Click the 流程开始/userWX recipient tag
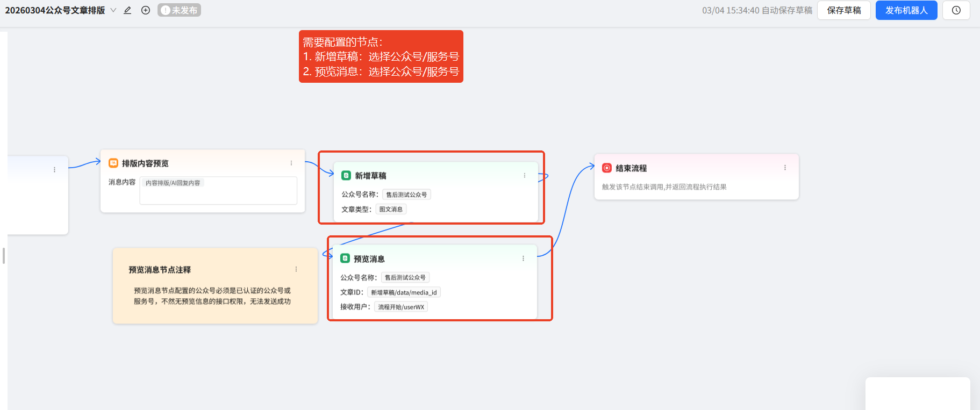The height and width of the screenshot is (410, 980). point(401,307)
